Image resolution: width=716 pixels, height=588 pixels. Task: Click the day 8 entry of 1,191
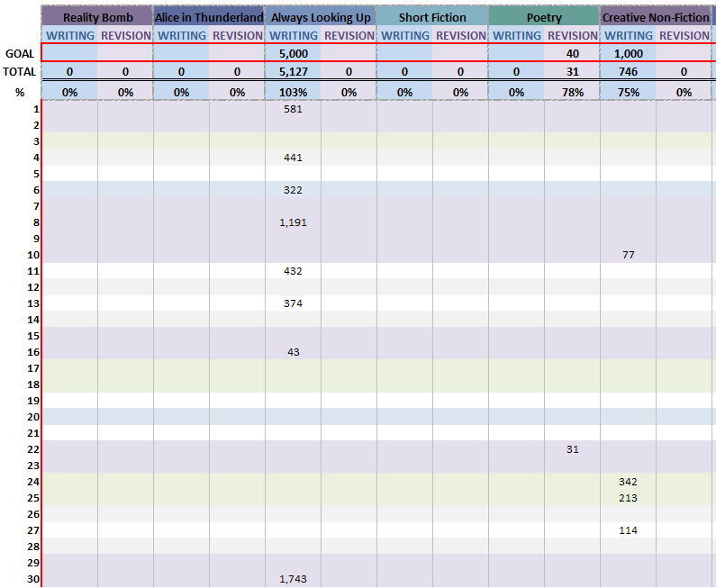[294, 222]
